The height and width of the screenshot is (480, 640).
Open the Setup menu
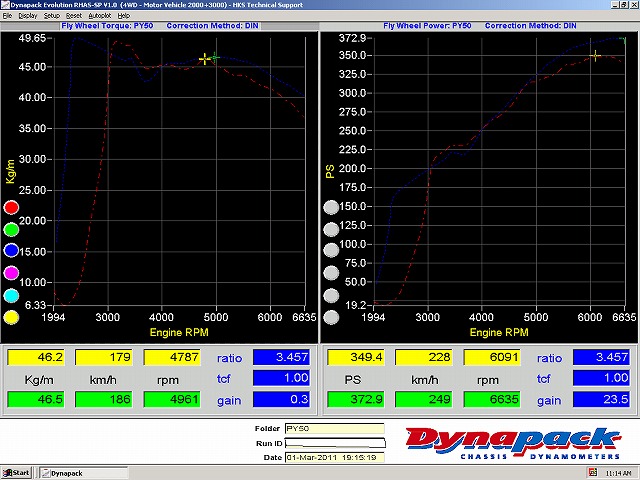pyautogui.click(x=52, y=16)
